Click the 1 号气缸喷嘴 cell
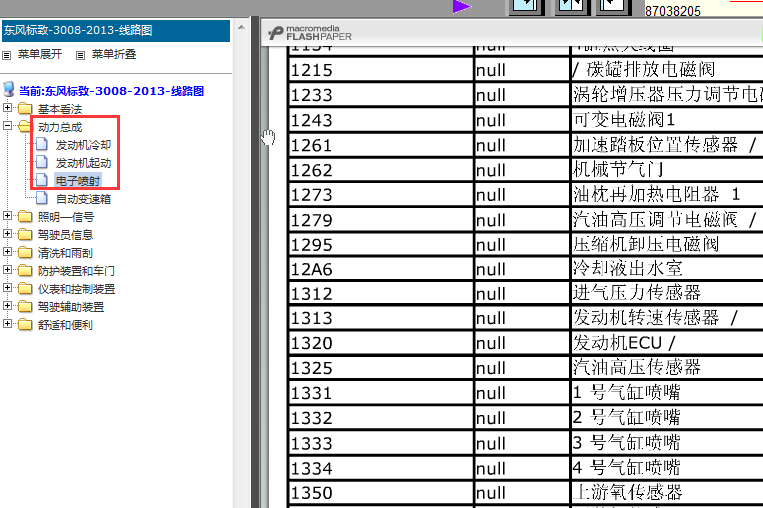The image size is (763, 508). [667, 393]
